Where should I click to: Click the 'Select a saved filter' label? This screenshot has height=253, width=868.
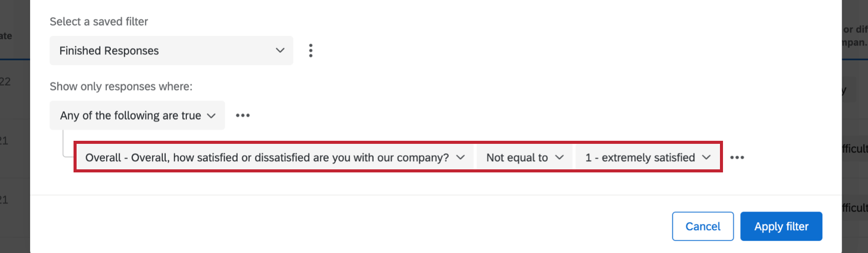click(99, 21)
